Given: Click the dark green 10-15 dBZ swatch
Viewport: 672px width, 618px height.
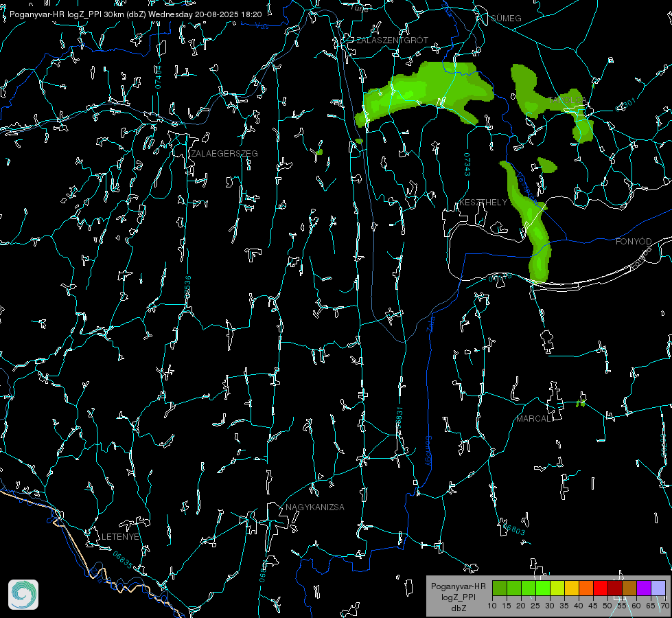Looking at the screenshot, I should pos(500,588).
